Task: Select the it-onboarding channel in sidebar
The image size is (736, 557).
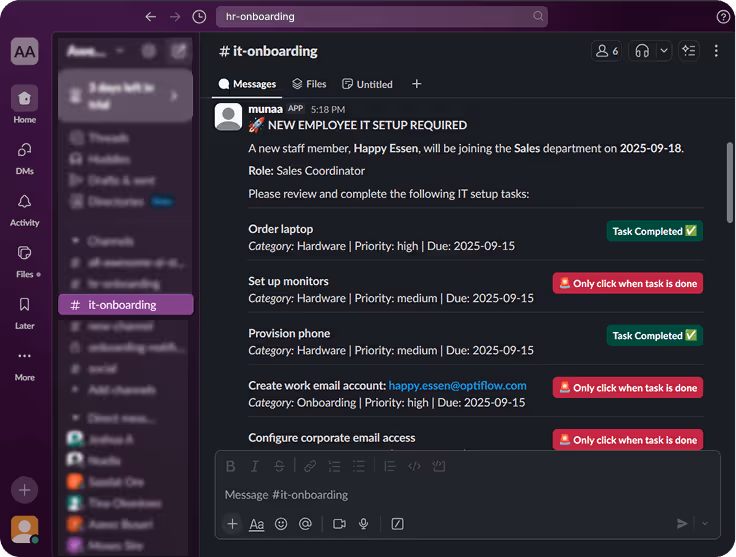Action: (126, 305)
